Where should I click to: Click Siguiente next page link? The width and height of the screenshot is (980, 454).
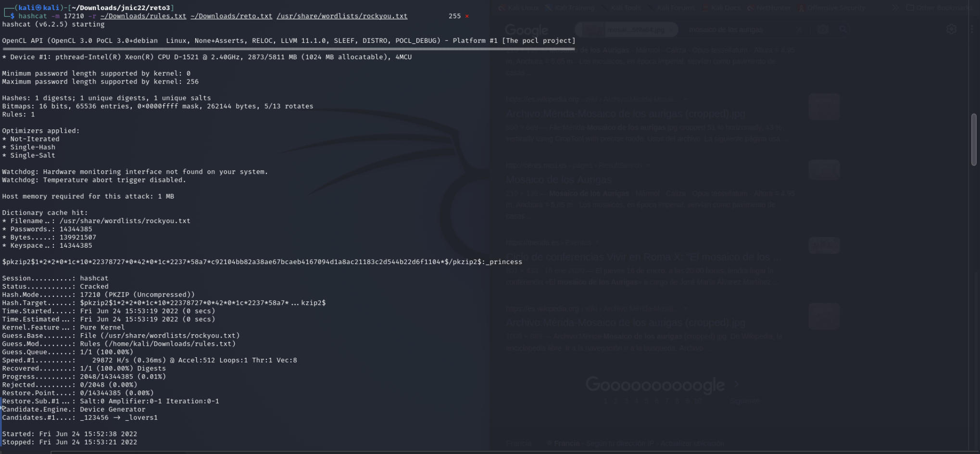coord(745,401)
